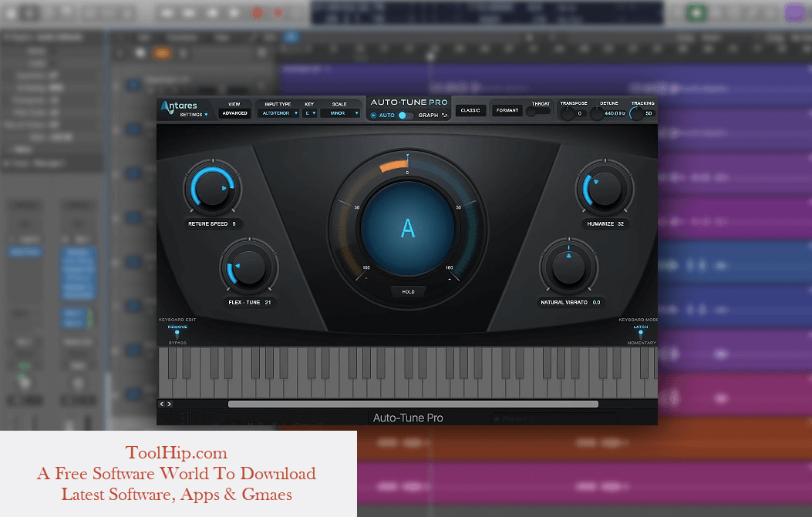The height and width of the screenshot is (517, 812).
Task: Click the Humanize knob
Action: [605, 188]
